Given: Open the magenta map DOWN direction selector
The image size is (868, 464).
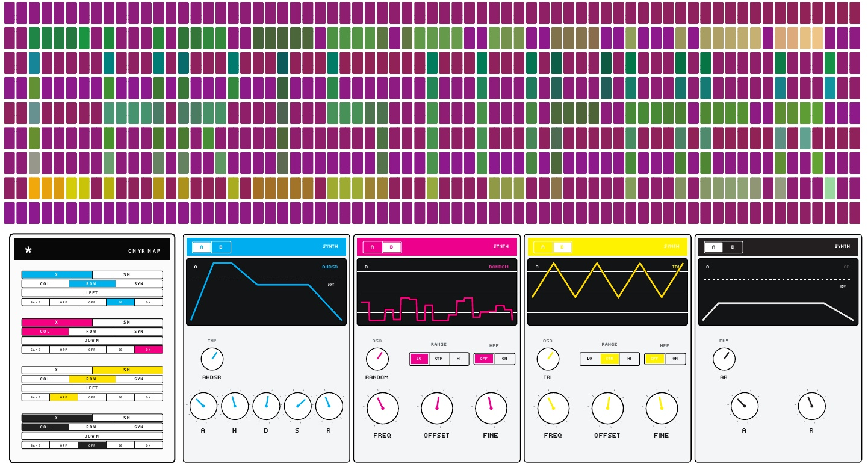Looking at the screenshot, I should tap(92, 341).
